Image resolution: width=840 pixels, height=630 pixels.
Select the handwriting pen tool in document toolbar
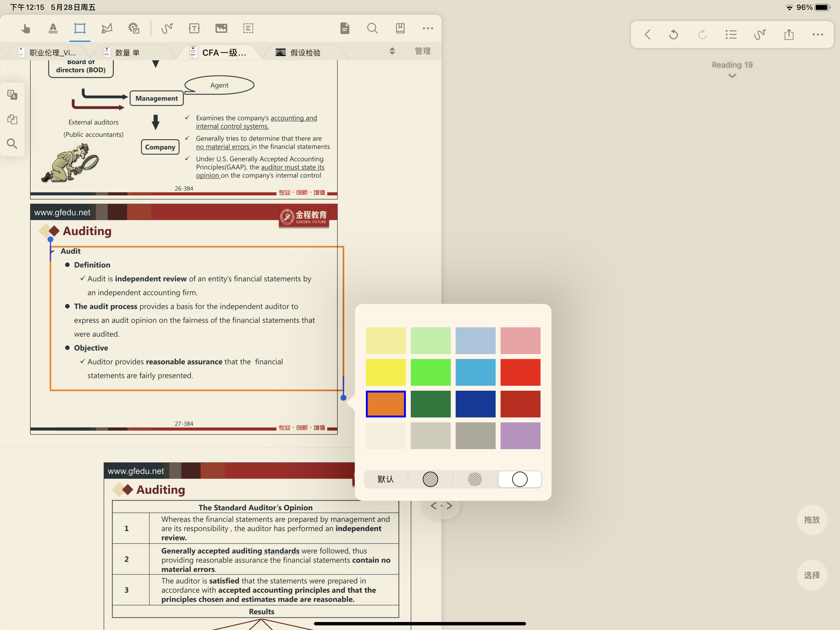click(167, 29)
